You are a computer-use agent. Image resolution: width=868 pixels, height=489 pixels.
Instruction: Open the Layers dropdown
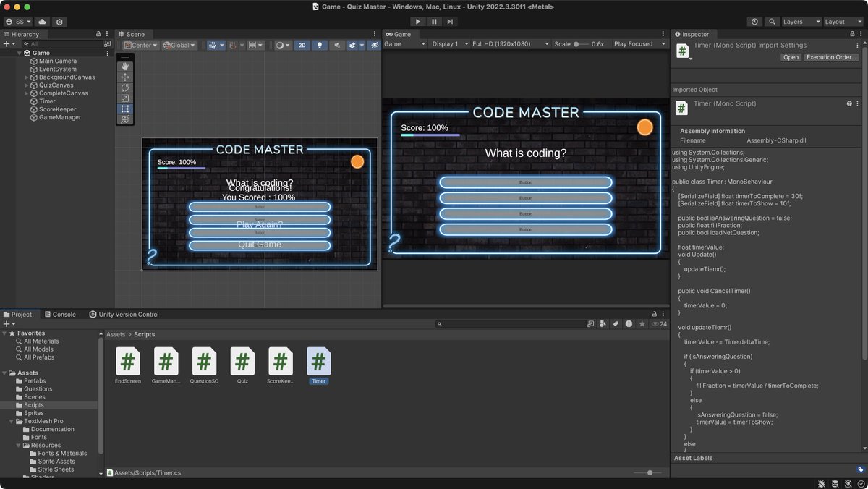(801, 22)
